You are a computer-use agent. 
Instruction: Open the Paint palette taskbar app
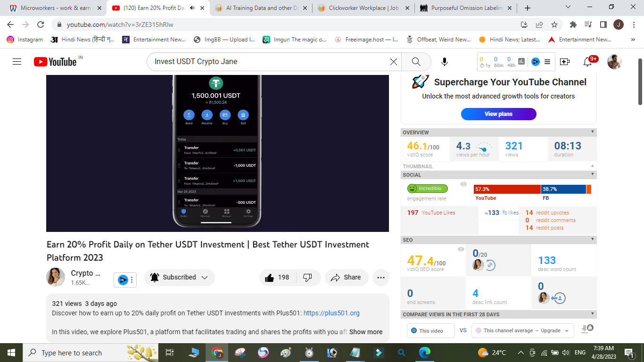pos(286,353)
